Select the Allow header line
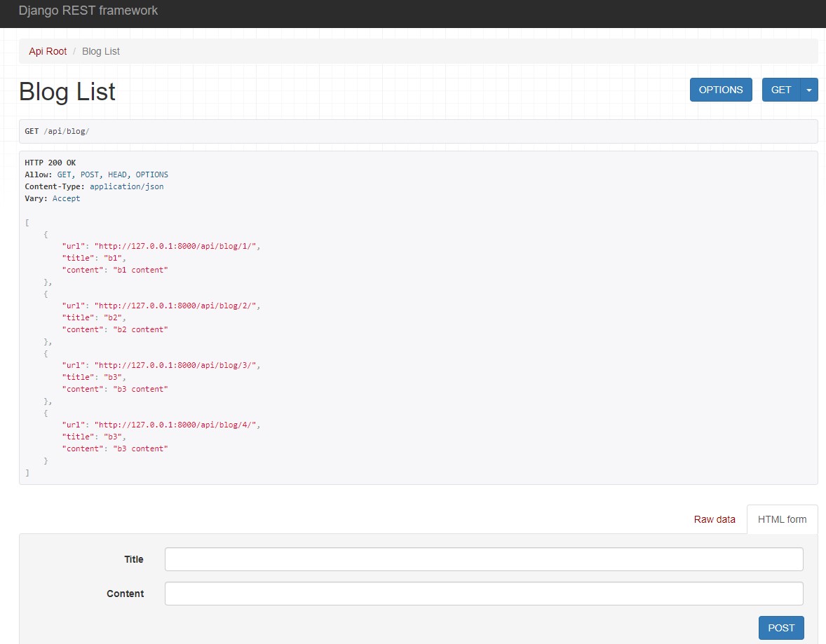 [96, 174]
